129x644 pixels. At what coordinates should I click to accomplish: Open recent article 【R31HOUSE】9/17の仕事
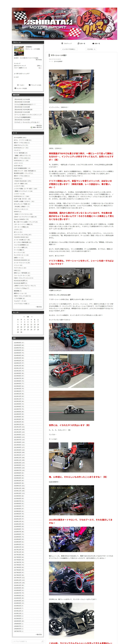coord(22,99)
